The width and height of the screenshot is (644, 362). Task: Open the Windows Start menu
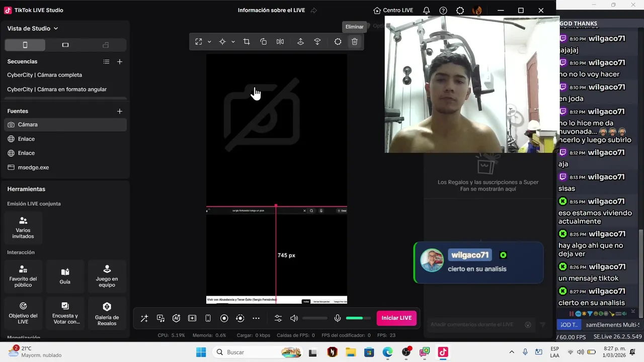point(201,352)
